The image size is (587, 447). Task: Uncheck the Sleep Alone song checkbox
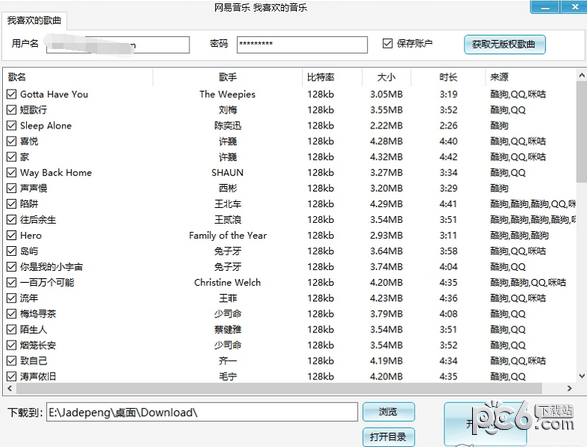(x=12, y=125)
